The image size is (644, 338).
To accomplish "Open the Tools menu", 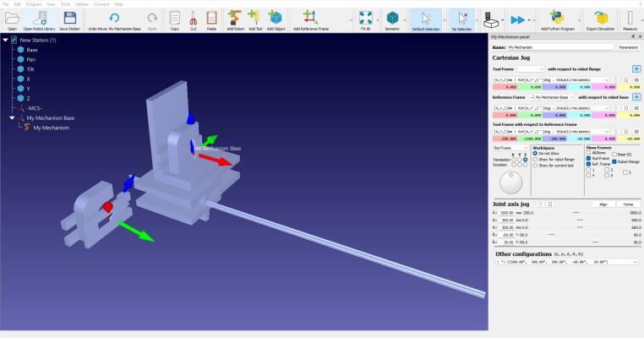I will coord(65,4).
